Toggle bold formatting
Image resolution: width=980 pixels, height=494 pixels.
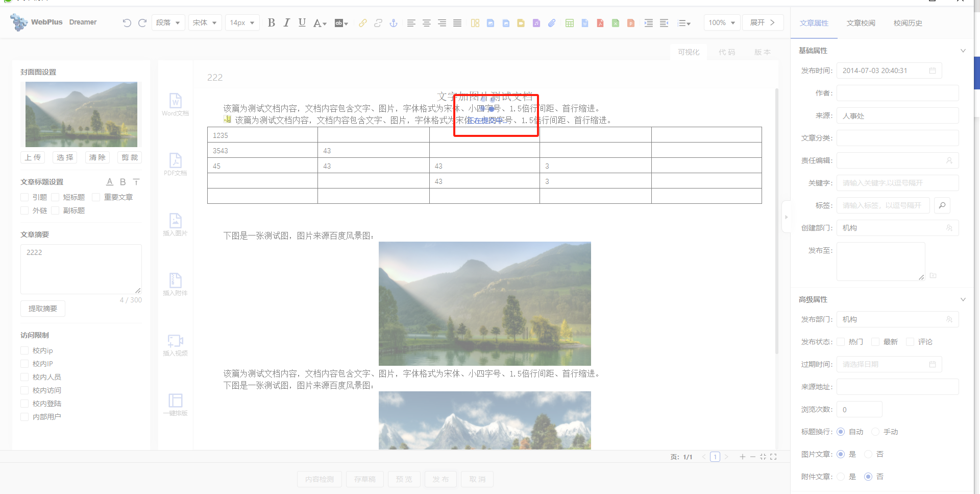click(x=271, y=23)
